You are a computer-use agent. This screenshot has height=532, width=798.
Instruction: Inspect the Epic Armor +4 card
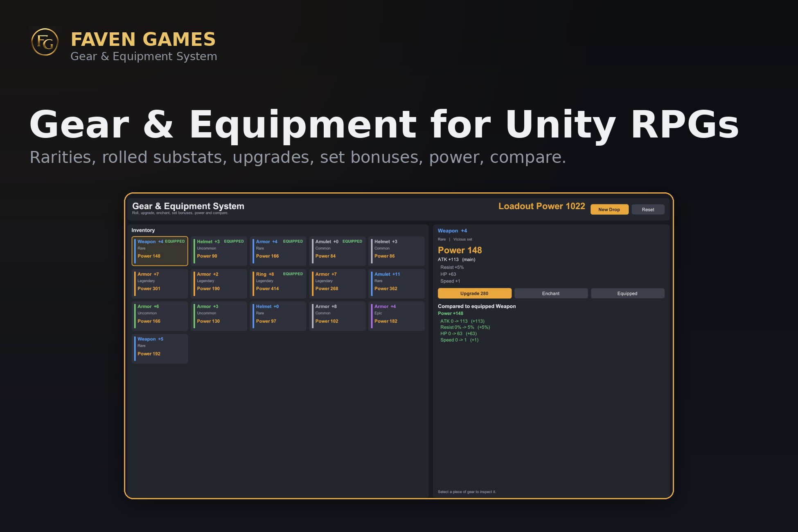(x=397, y=316)
